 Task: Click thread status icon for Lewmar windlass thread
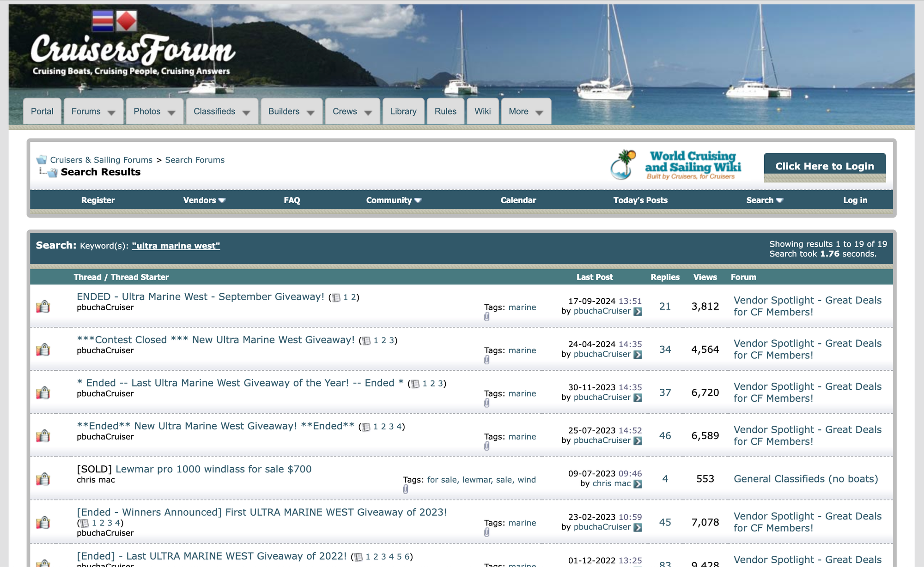click(x=43, y=479)
